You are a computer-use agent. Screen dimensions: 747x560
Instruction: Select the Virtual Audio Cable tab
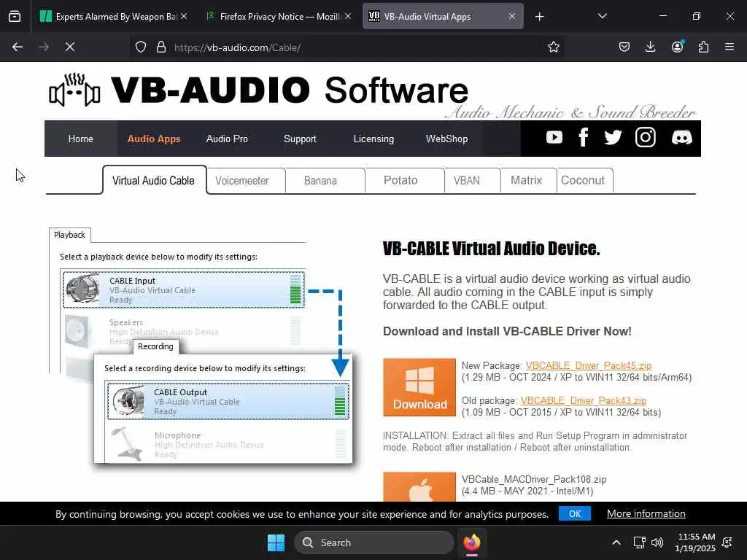coord(153,181)
